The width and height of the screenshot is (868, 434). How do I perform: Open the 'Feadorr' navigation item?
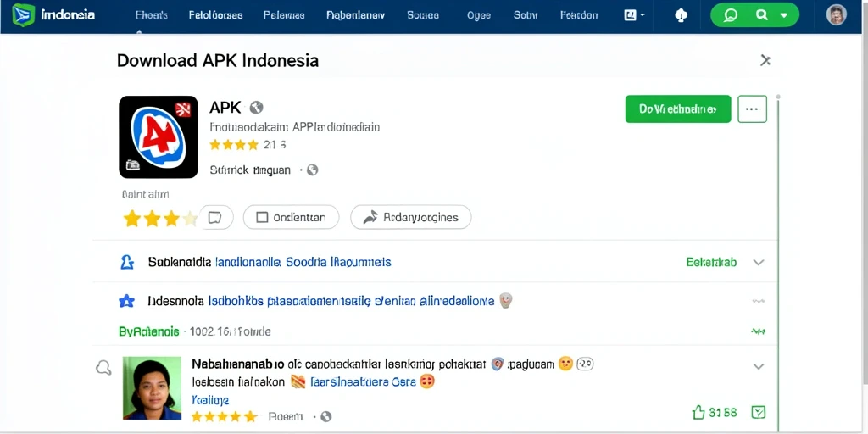[x=579, y=15]
